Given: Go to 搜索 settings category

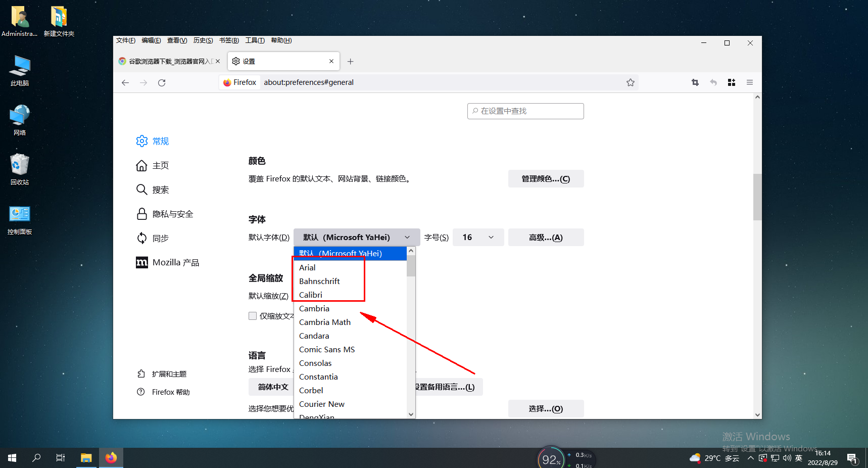Looking at the screenshot, I should pyautogui.click(x=153, y=190).
